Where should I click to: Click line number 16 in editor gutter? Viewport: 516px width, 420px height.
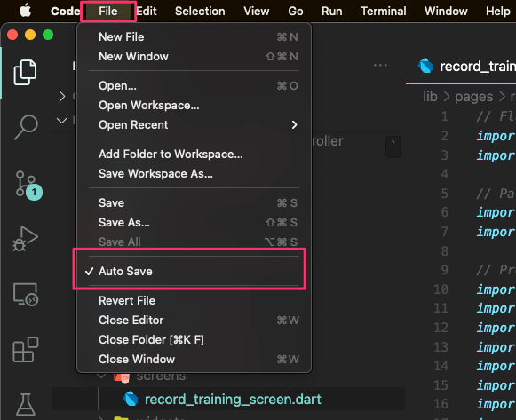(x=441, y=404)
